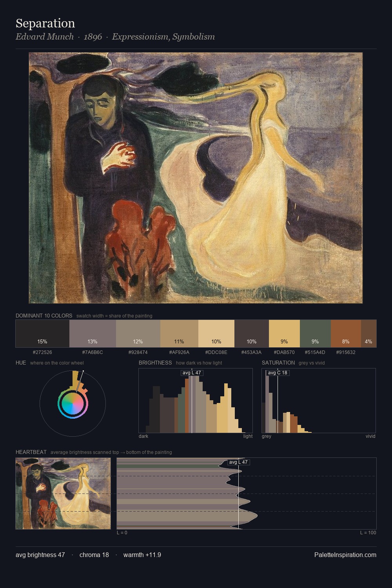
Task: Click the 'BRIGHTNESS' section heading
Action: click(x=155, y=363)
